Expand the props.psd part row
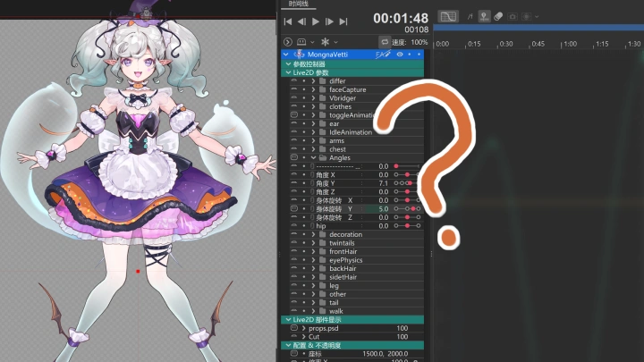The height and width of the screenshot is (362, 644). pos(303,328)
